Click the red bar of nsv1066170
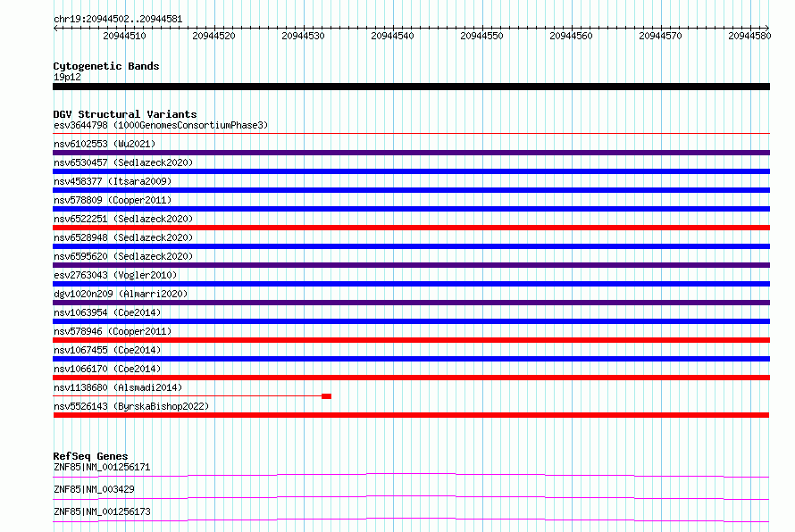Screen dimensions: 795x532 411,378
